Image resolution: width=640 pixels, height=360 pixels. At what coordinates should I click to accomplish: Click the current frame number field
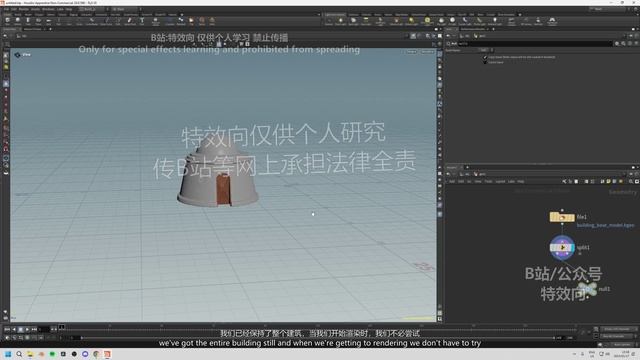(x=44, y=329)
